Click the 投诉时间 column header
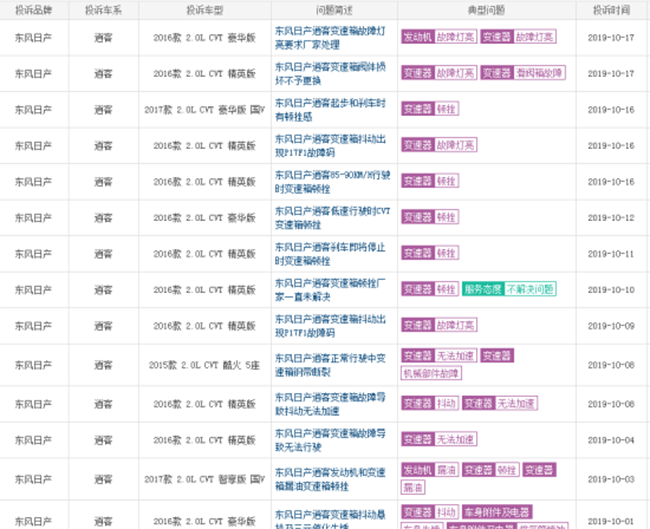Viewport: 650px width, 529px height. pos(611,10)
